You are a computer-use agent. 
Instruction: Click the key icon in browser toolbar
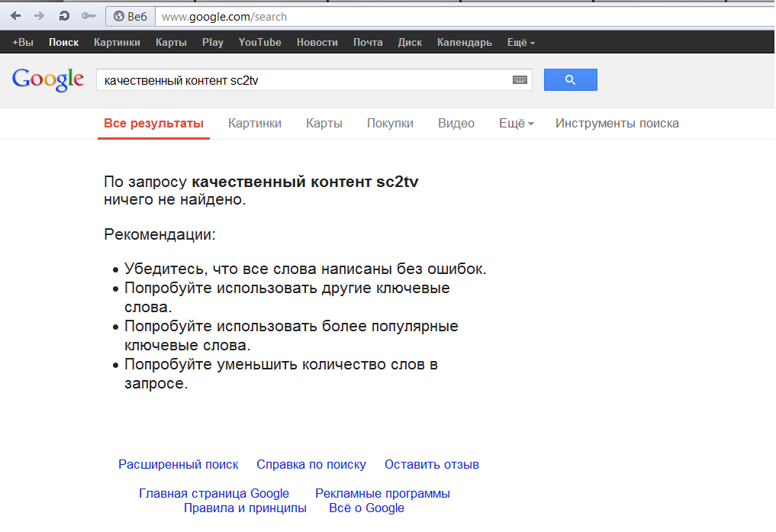tap(89, 16)
